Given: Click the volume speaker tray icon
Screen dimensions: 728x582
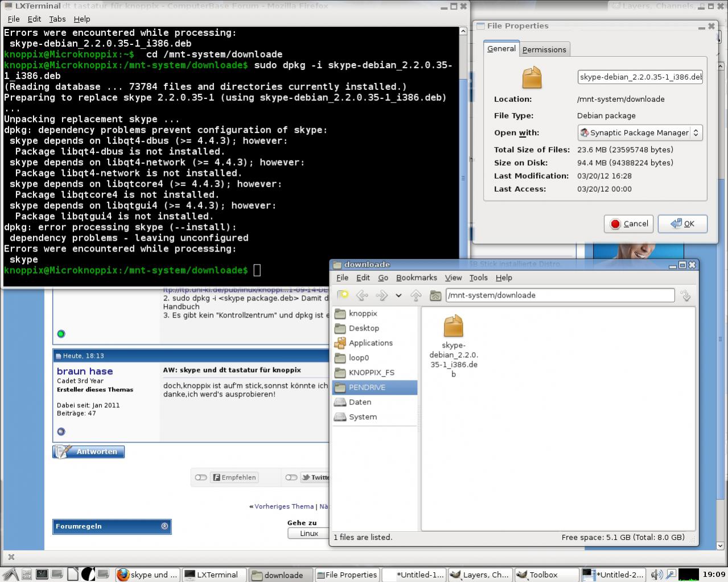Looking at the screenshot, I should point(656,575).
